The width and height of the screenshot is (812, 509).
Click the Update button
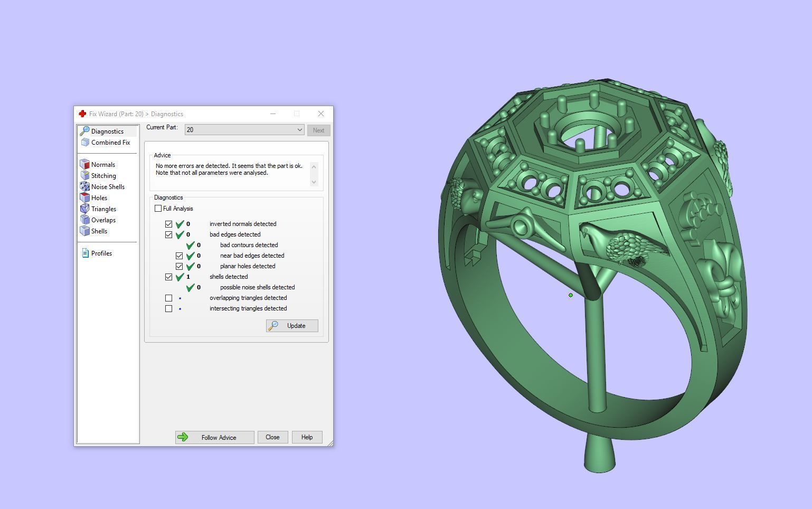click(x=292, y=326)
